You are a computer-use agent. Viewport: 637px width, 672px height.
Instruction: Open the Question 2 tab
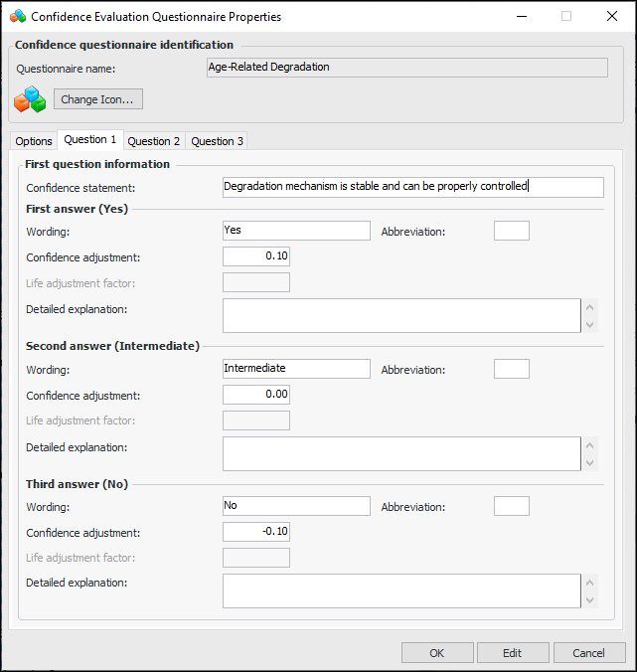pyautogui.click(x=154, y=141)
